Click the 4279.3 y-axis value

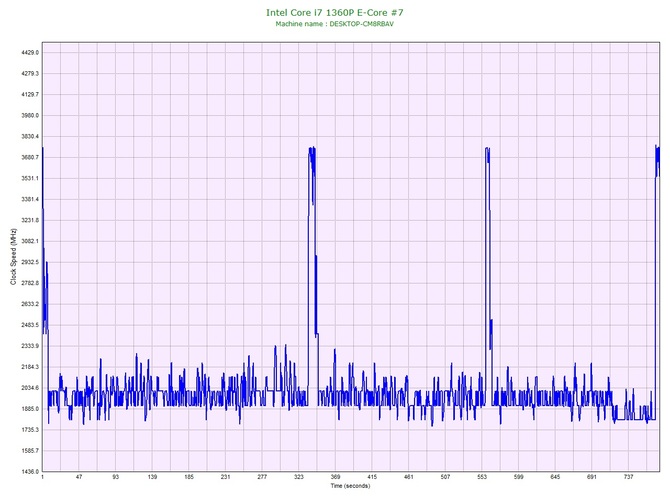point(30,74)
